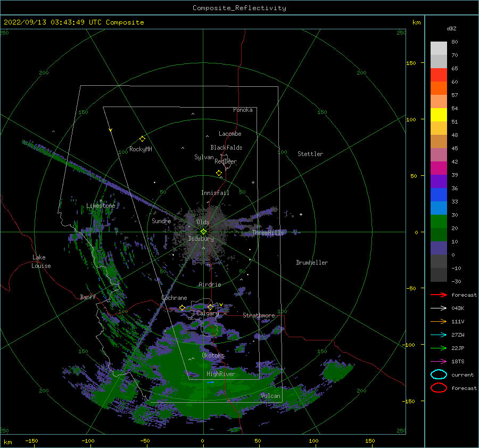Click the RockyMH label
The height and width of the screenshot is (448, 479).
pyautogui.click(x=141, y=149)
